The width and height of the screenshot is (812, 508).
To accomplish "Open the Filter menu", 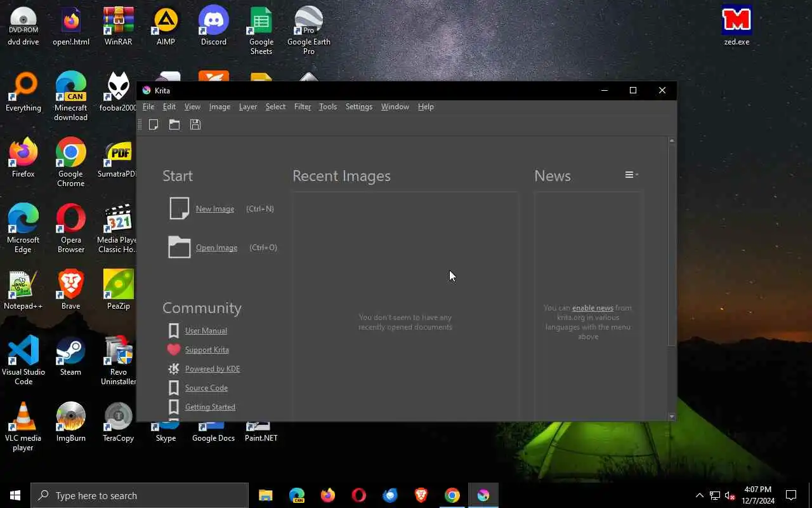I will [303, 107].
